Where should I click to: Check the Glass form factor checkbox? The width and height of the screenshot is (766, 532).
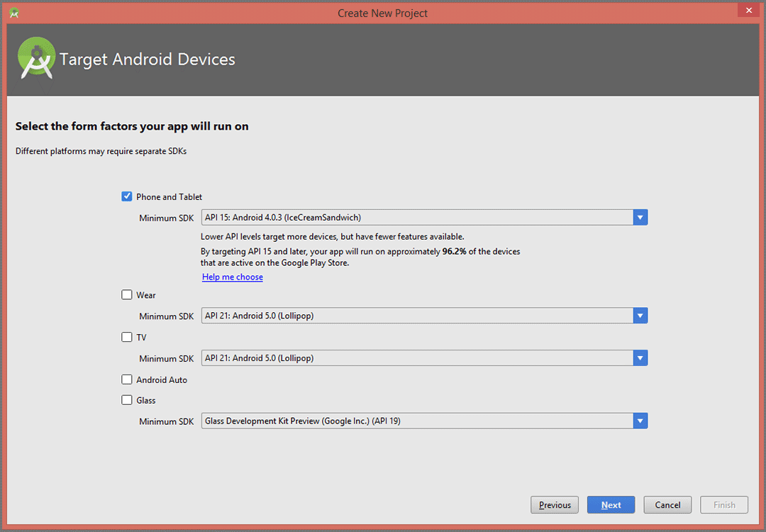(126, 400)
